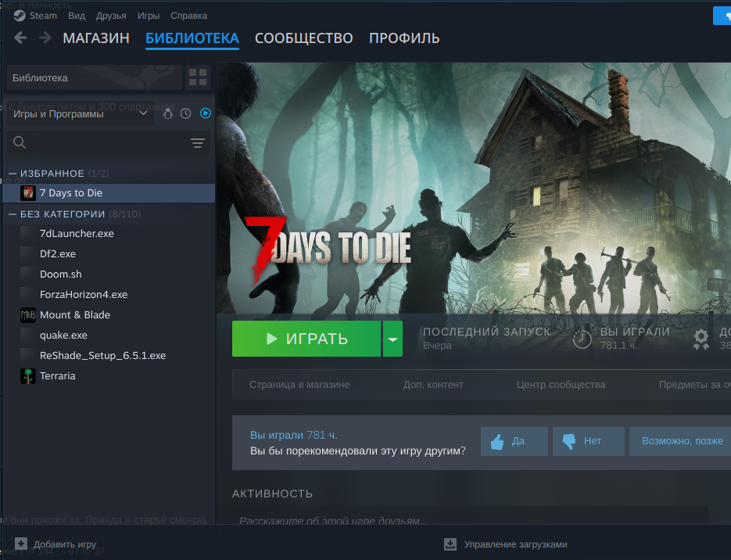Click the Нет thumbs-down button

point(589,441)
